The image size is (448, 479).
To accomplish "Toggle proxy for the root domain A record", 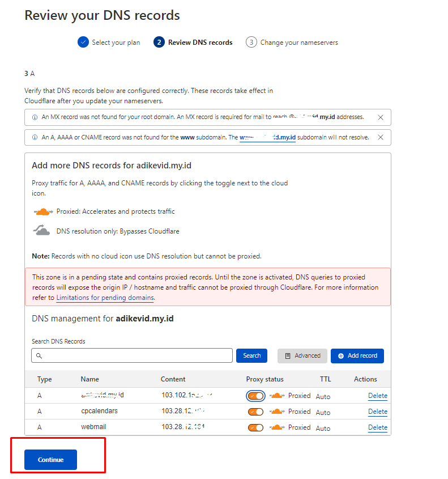I will click(255, 396).
